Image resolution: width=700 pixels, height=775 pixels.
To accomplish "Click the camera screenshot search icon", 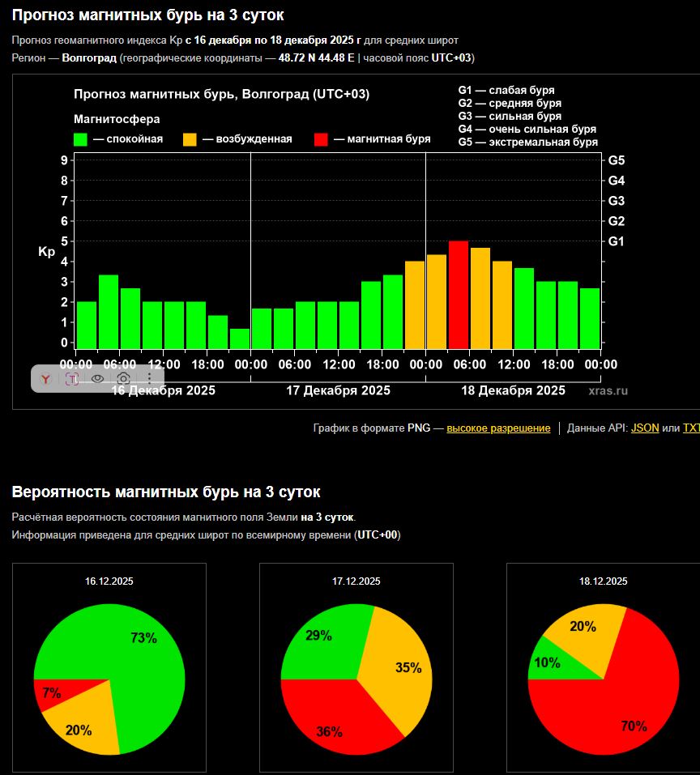I will [x=123, y=378].
